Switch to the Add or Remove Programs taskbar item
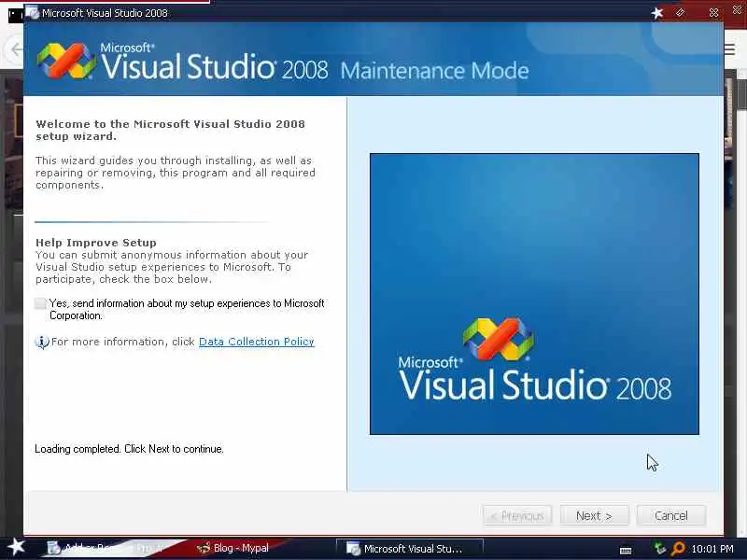Image resolution: width=747 pixels, height=560 pixels. pos(107,548)
